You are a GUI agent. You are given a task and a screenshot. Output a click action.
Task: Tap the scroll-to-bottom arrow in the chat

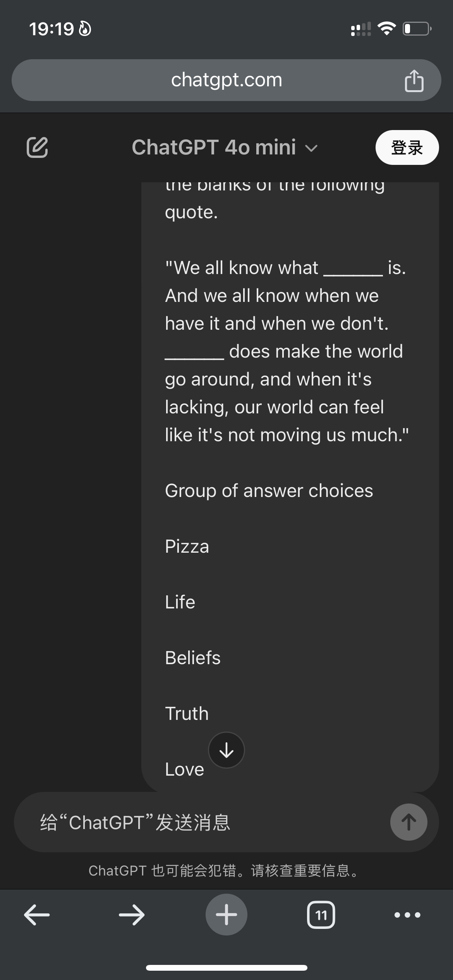(x=226, y=750)
